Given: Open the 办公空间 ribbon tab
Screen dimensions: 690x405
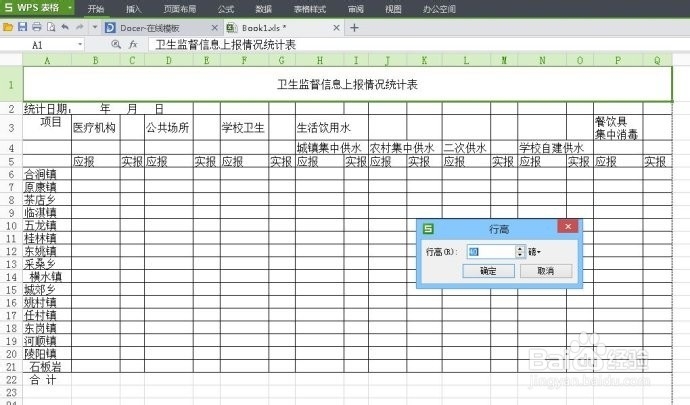Looking at the screenshot, I should coord(439,9).
